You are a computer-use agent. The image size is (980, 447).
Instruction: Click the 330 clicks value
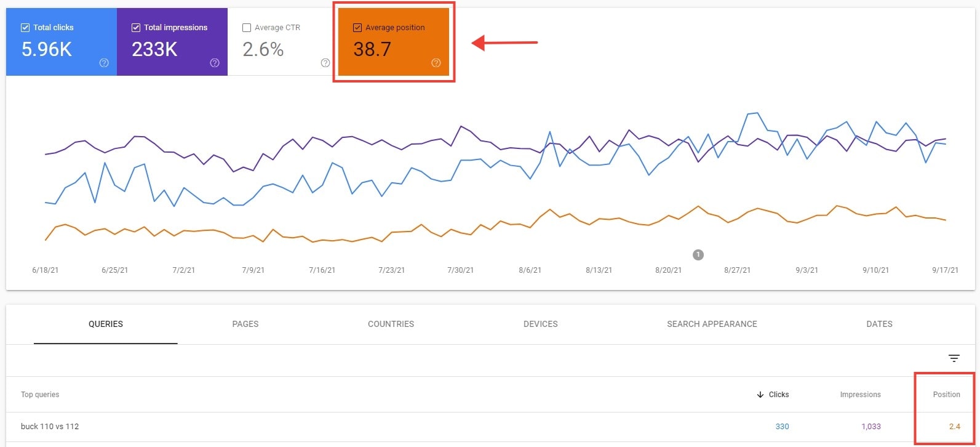[x=782, y=426]
